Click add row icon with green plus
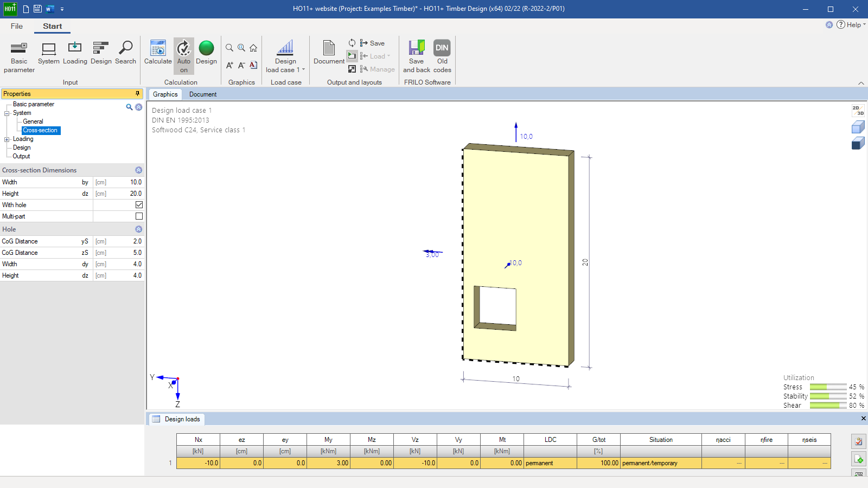The image size is (868, 488). pos(859,459)
